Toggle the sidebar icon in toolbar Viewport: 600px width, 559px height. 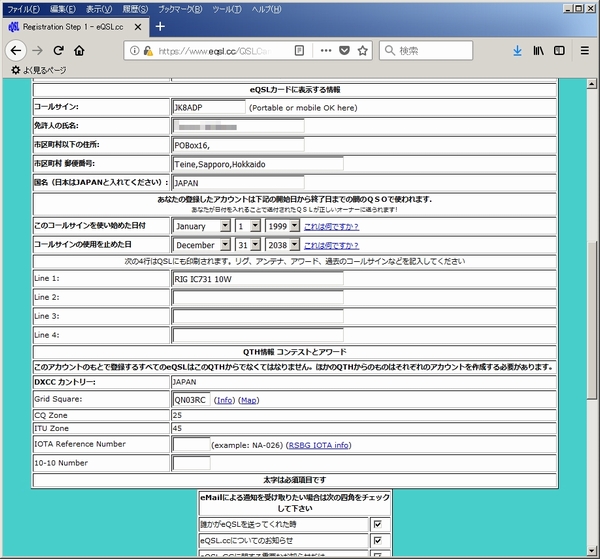pos(559,51)
